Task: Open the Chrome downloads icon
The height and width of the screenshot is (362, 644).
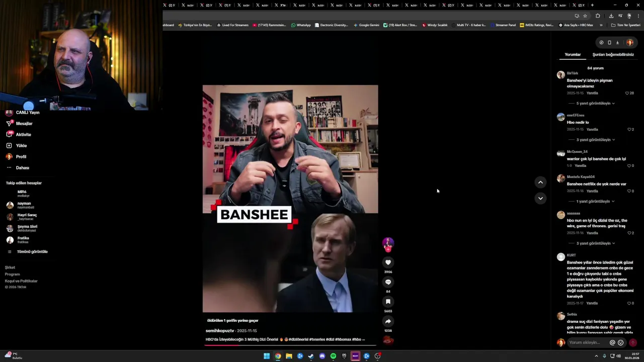Action: [x=611, y=16]
